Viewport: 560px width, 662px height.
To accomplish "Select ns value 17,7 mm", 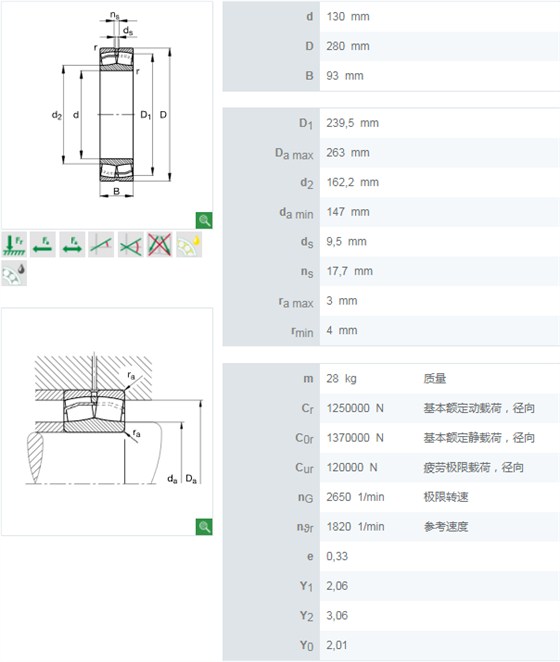I will (349, 271).
